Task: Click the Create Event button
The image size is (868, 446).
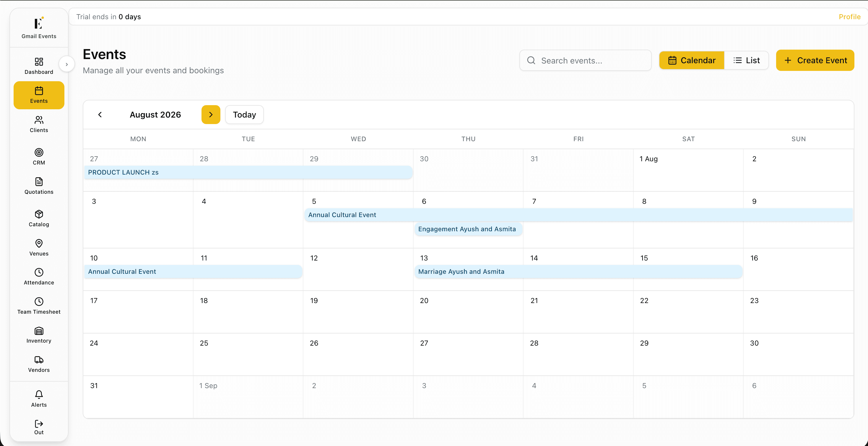Action: tap(815, 60)
